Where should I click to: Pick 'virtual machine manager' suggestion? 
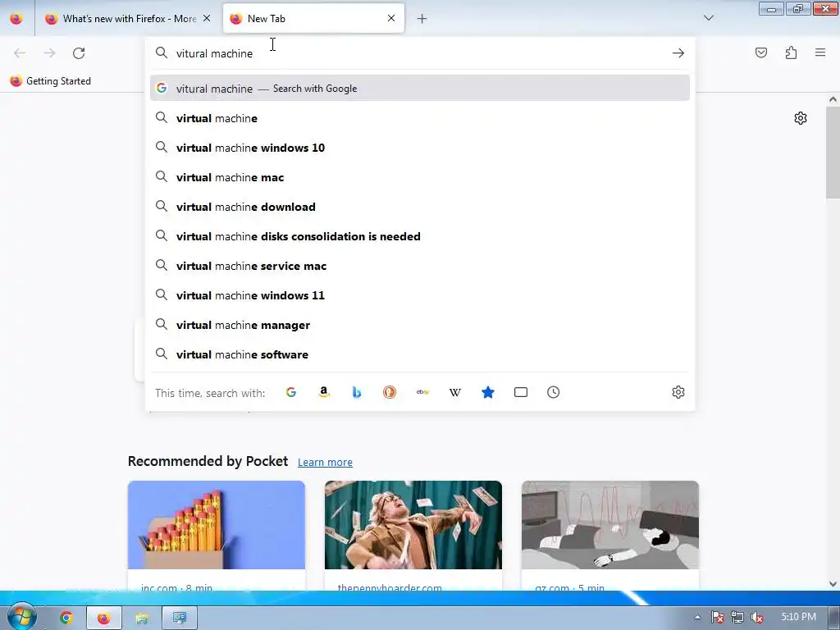click(420, 325)
